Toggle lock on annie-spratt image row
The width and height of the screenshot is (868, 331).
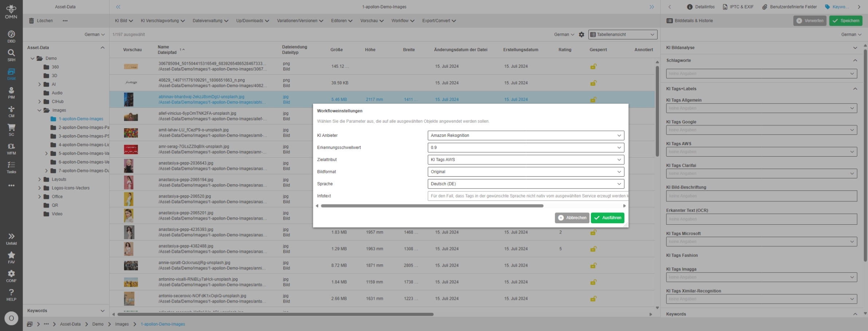pyautogui.click(x=593, y=266)
